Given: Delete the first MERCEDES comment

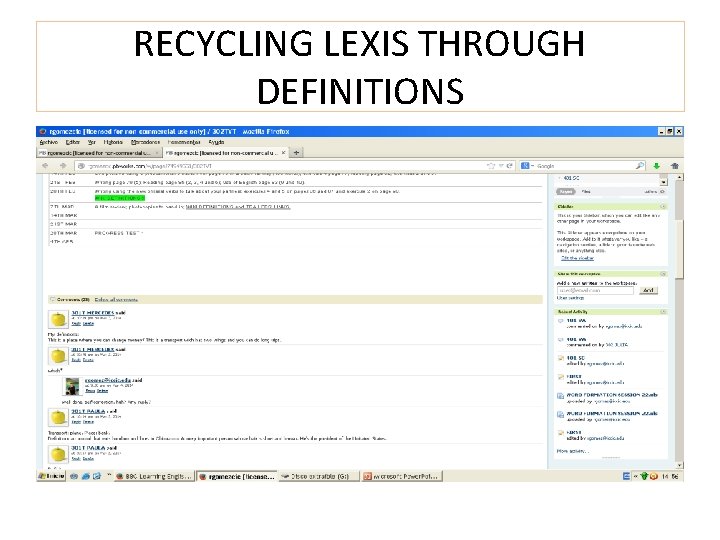Looking at the screenshot, I should [x=88, y=324].
